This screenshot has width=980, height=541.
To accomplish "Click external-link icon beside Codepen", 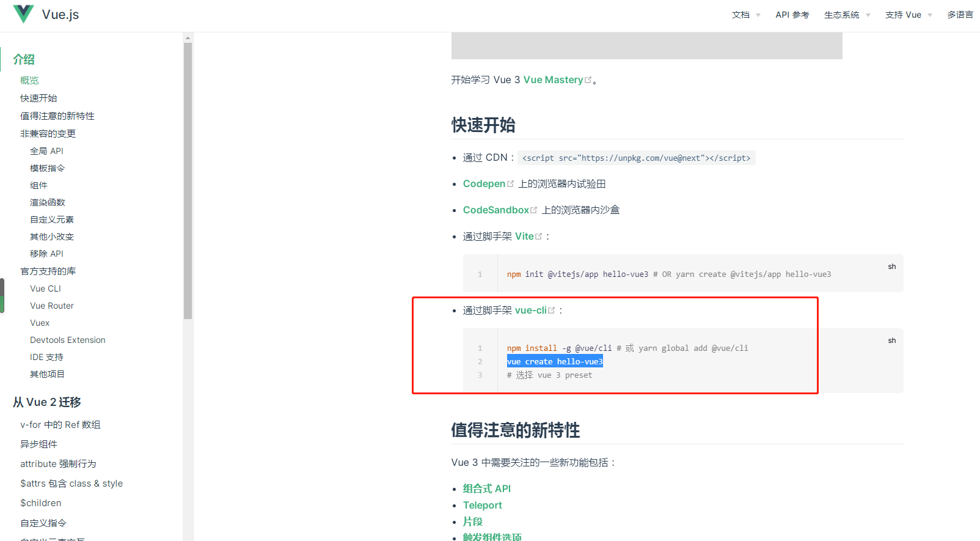I will tap(511, 183).
